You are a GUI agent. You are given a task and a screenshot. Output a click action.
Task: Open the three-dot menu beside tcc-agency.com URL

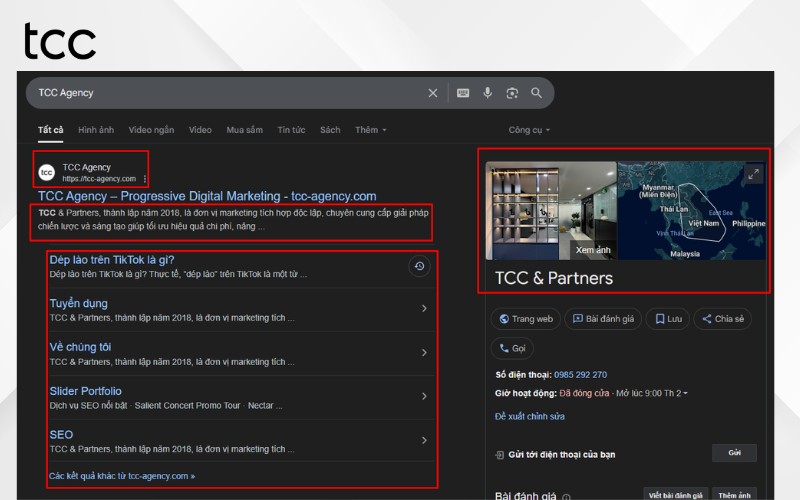click(145, 179)
